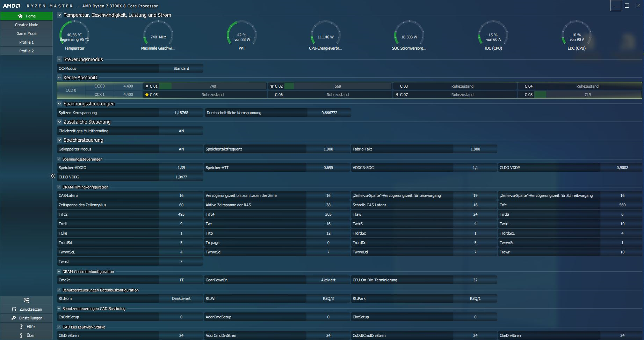Click the Speichertaktfrequenz value 1.900
This screenshot has width=644, height=340.
[x=328, y=149]
